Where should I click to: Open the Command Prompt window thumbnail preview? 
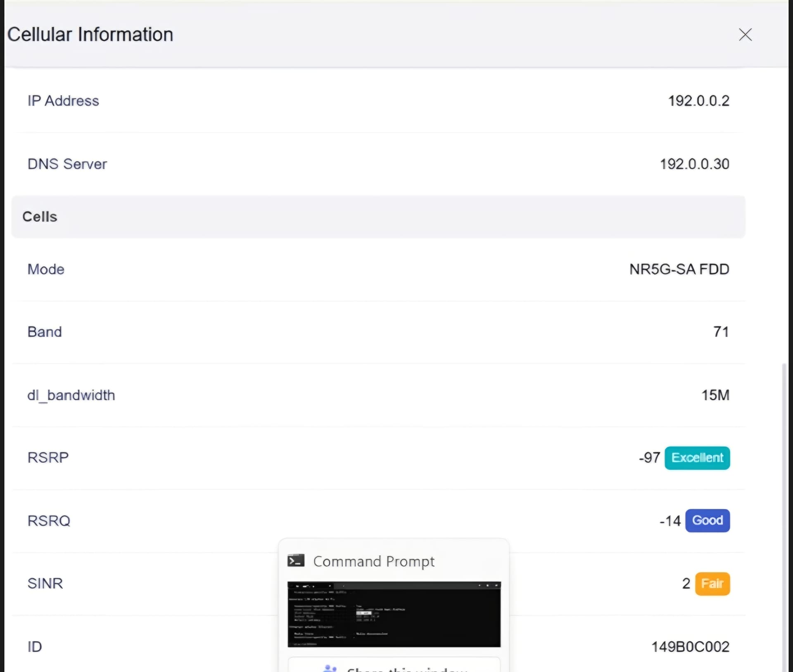(x=394, y=614)
